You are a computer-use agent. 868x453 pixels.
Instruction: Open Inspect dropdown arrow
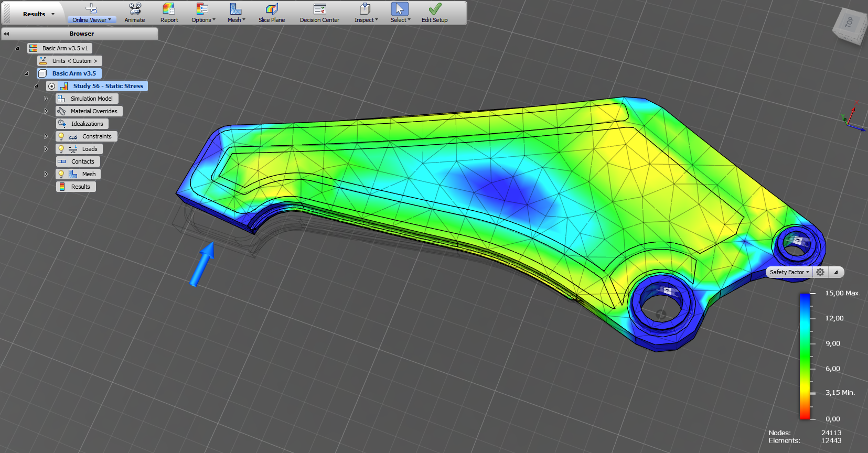(x=377, y=20)
